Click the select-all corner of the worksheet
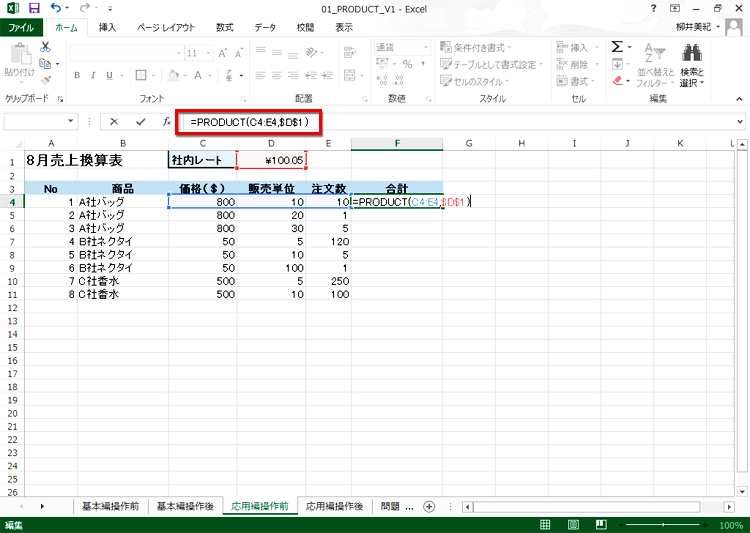Viewport: 750px width, 533px height. (13, 144)
